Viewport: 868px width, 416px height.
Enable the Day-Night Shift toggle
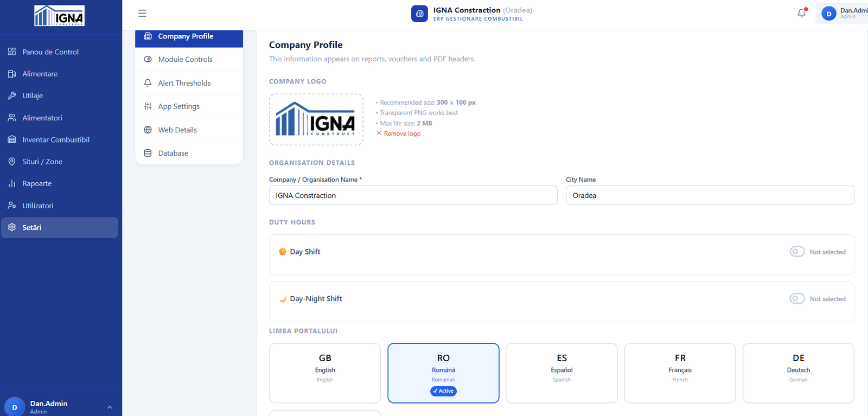coord(797,298)
